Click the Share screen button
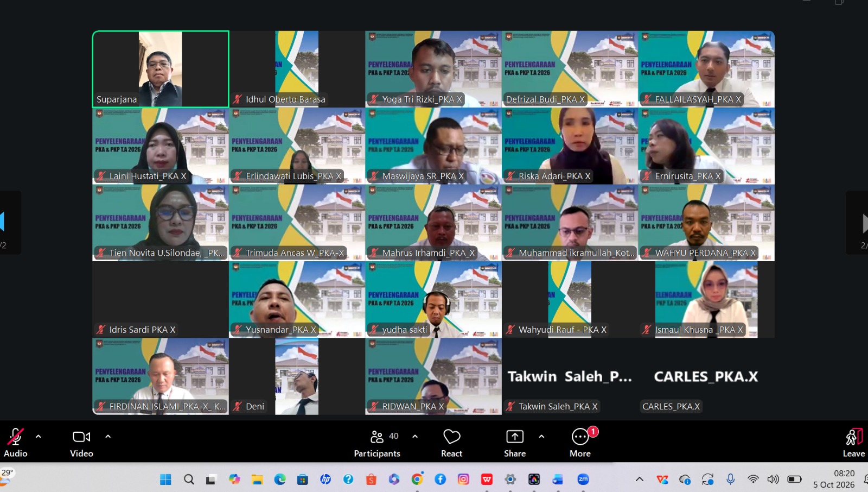 coord(515,443)
